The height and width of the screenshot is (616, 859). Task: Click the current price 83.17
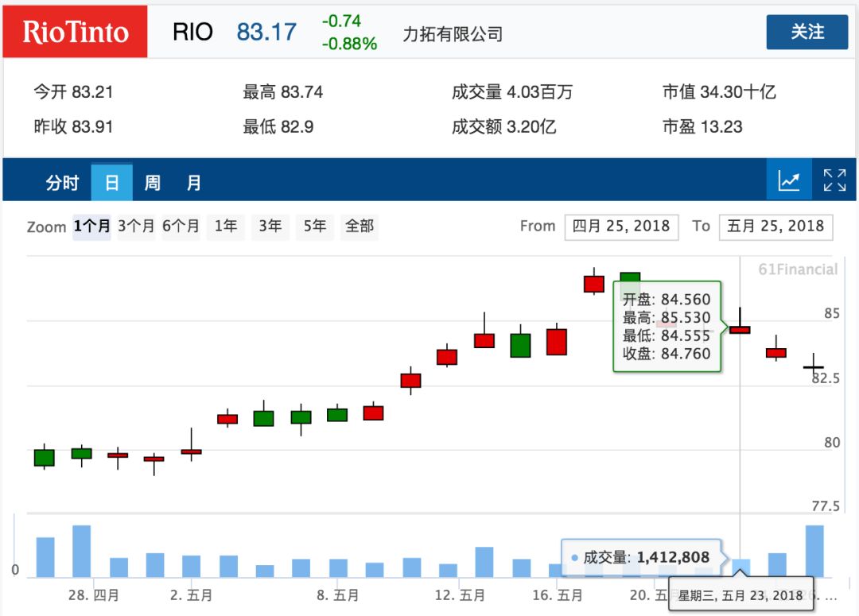click(266, 32)
